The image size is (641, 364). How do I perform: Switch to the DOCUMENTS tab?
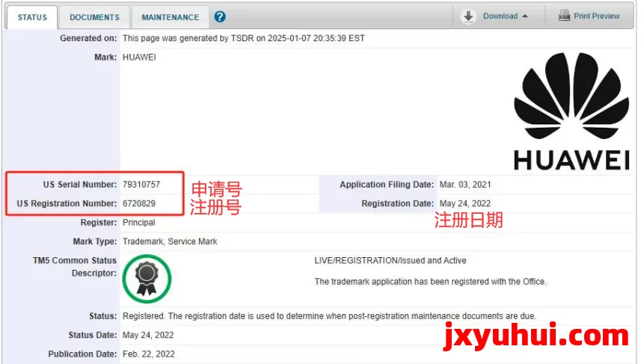94,17
